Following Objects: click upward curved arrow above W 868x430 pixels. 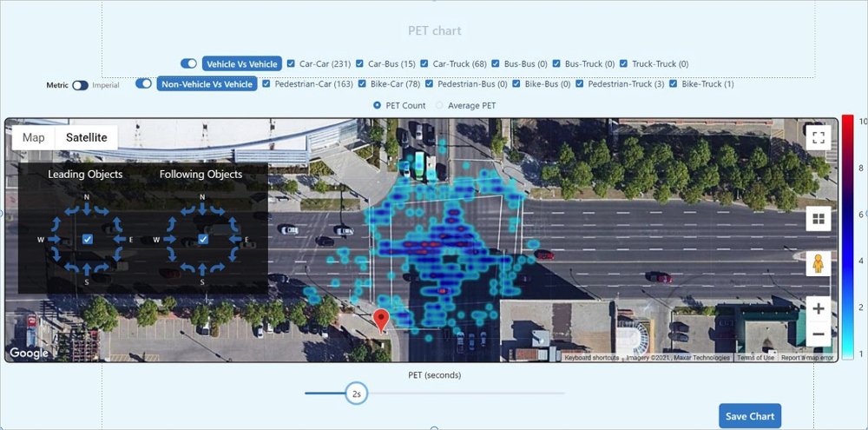click(x=172, y=224)
